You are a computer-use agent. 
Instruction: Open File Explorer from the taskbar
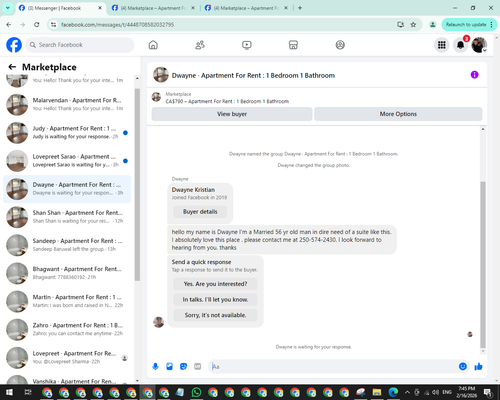(x=377, y=392)
